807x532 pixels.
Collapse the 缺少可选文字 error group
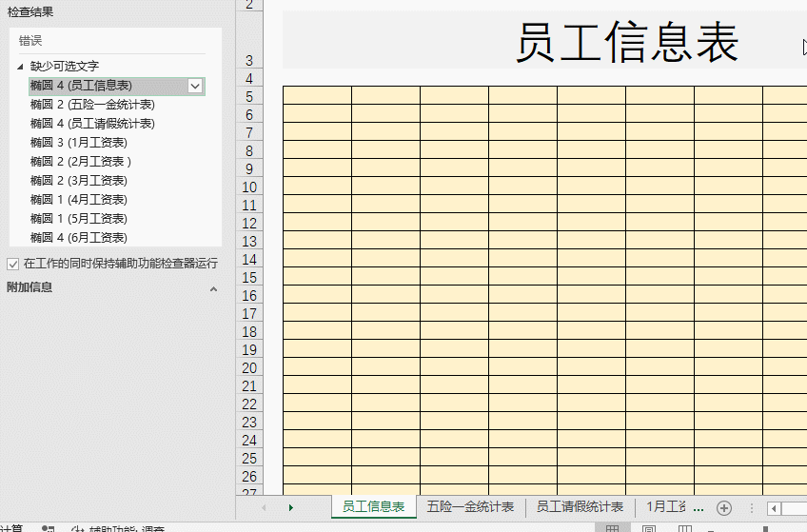(20, 67)
